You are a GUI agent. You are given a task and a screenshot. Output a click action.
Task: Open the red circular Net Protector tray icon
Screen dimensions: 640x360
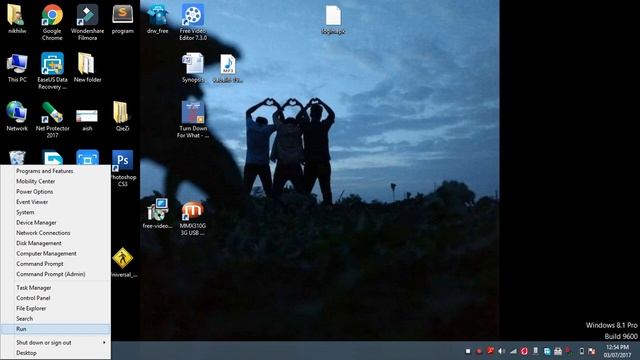524,351
